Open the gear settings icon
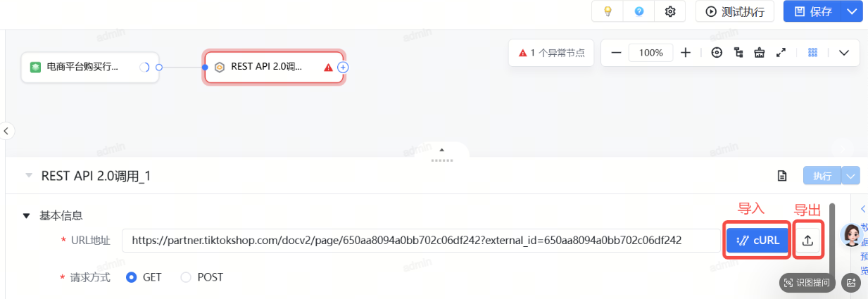 (x=670, y=11)
